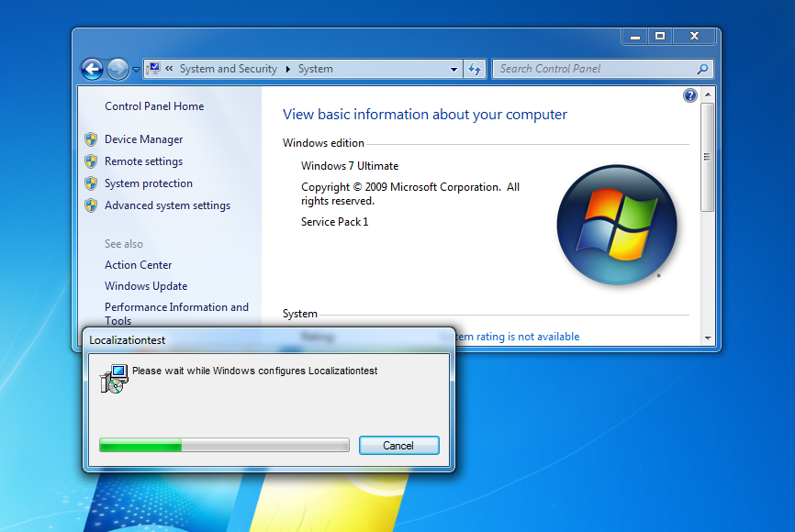Screen dimensions: 795x532
Task: Open Control Panel Home
Action: click(x=154, y=106)
